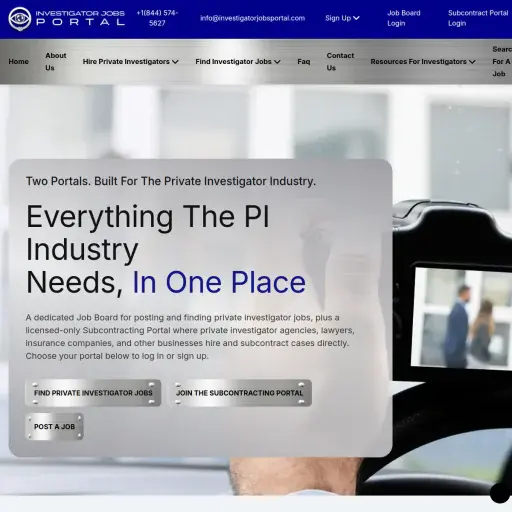Viewport: 512px width, 512px height.
Task: Click the Investigator Jobs Portal wordmark text
Action: pos(80,18)
